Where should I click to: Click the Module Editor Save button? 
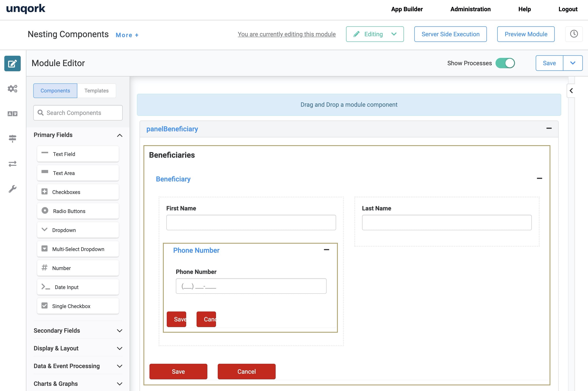click(549, 63)
